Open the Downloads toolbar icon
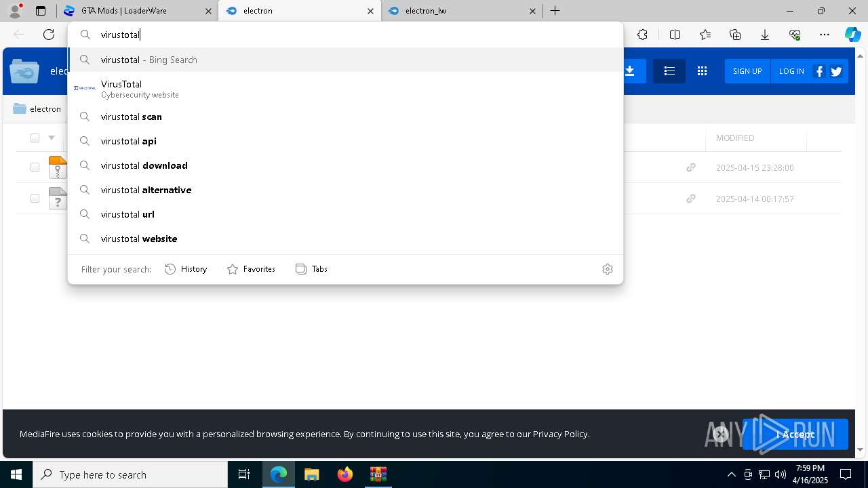 point(765,35)
